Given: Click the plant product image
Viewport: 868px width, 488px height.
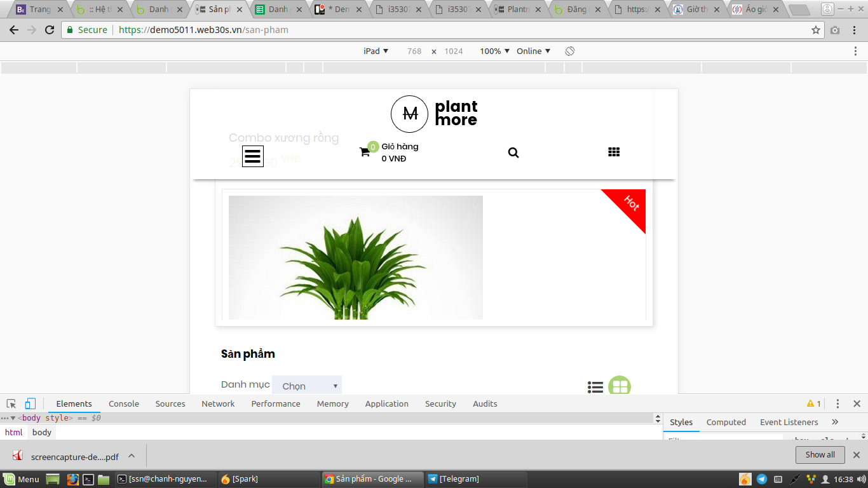Looking at the screenshot, I should [356, 257].
